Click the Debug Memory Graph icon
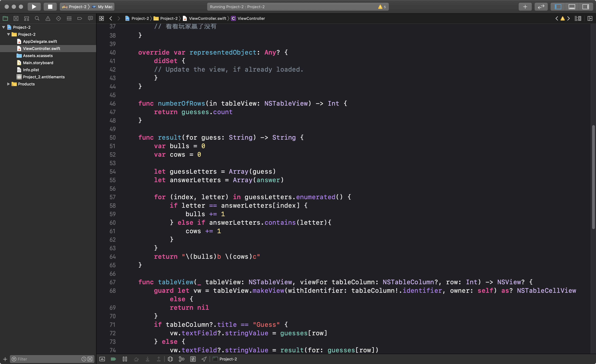The width and height of the screenshot is (596, 364). click(181, 359)
